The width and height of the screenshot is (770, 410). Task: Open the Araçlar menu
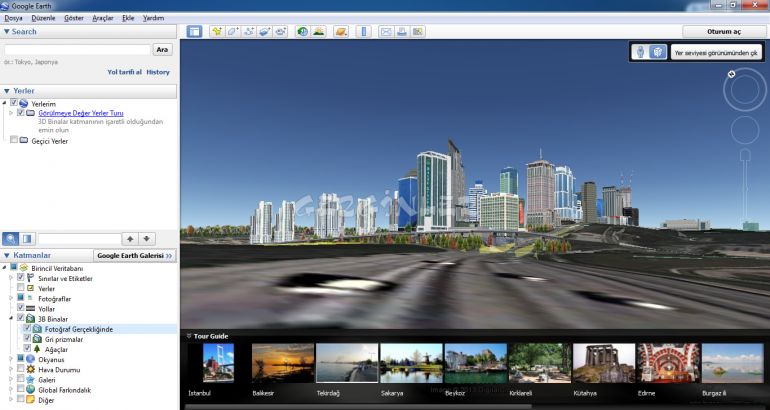[103, 18]
